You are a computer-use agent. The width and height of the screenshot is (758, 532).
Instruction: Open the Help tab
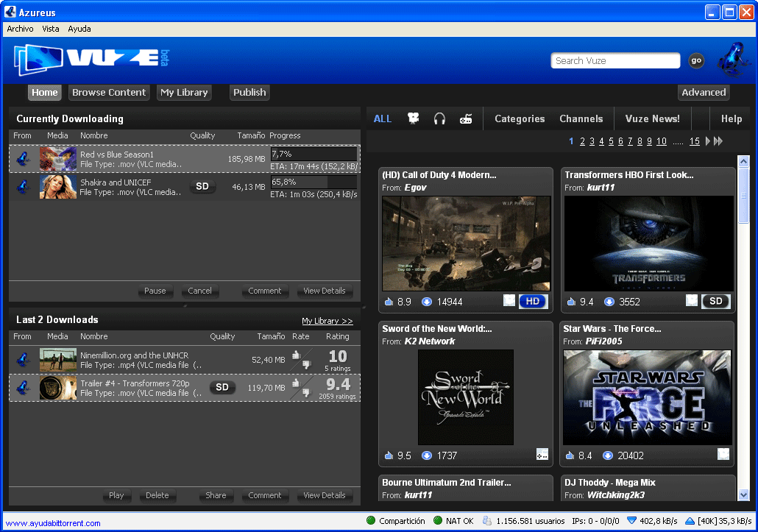pyautogui.click(x=732, y=119)
